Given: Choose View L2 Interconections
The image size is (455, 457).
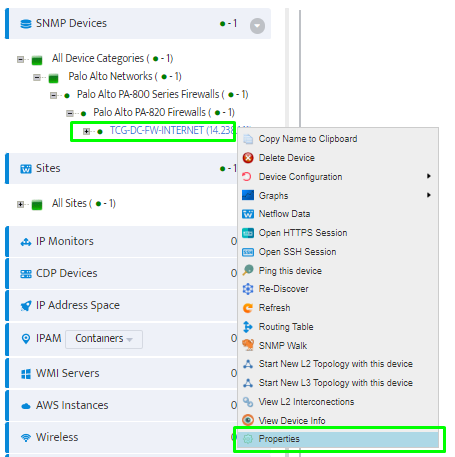Looking at the screenshot, I should [x=338, y=402].
